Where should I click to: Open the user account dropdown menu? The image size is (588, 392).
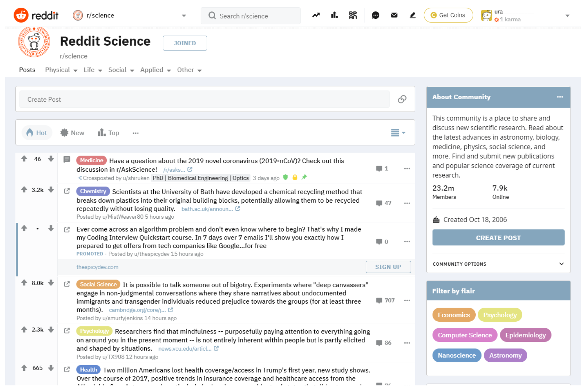[x=567, y=16]
